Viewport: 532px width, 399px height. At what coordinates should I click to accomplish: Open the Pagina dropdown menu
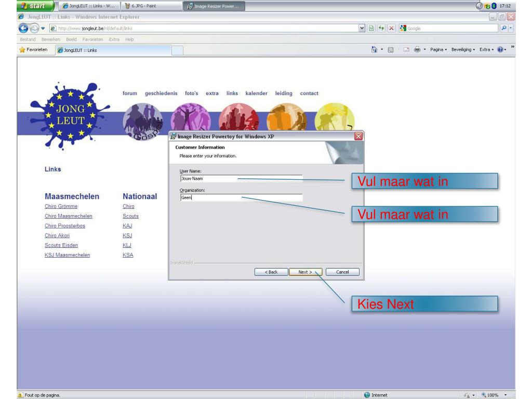coord(438,49)
